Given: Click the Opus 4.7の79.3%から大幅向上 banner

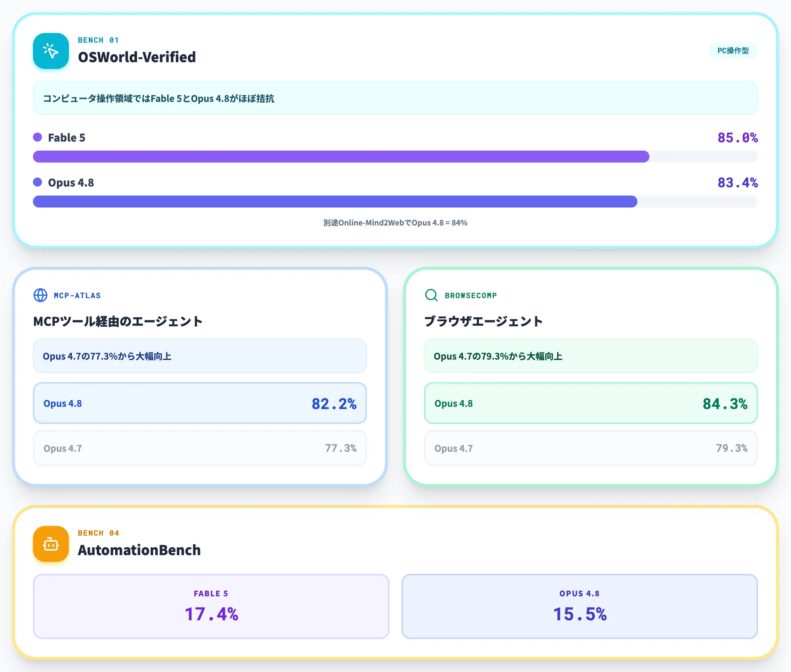Looking at the screenshot, I should 591,356.
